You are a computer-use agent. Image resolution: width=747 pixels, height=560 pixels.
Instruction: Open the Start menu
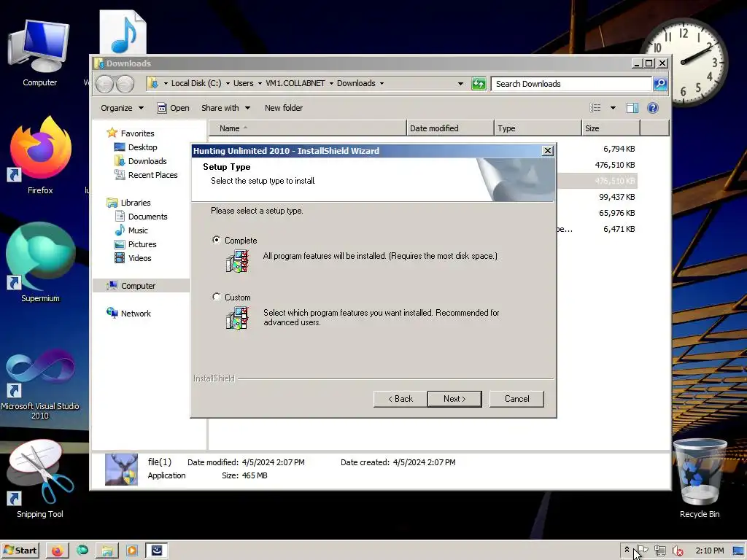pos(20,551)
